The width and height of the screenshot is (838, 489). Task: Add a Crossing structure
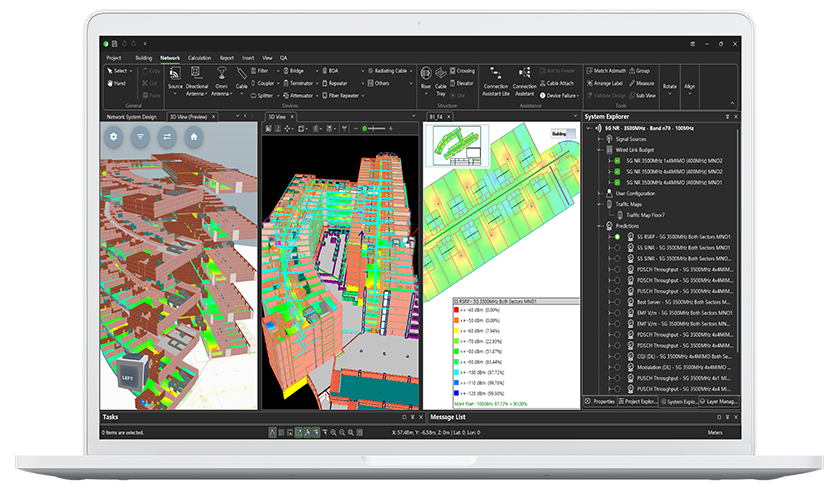462,71
